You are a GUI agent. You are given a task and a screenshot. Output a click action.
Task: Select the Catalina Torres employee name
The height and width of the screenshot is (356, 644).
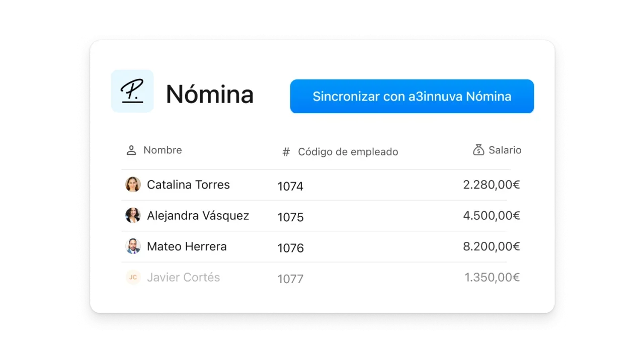[188, 185]
